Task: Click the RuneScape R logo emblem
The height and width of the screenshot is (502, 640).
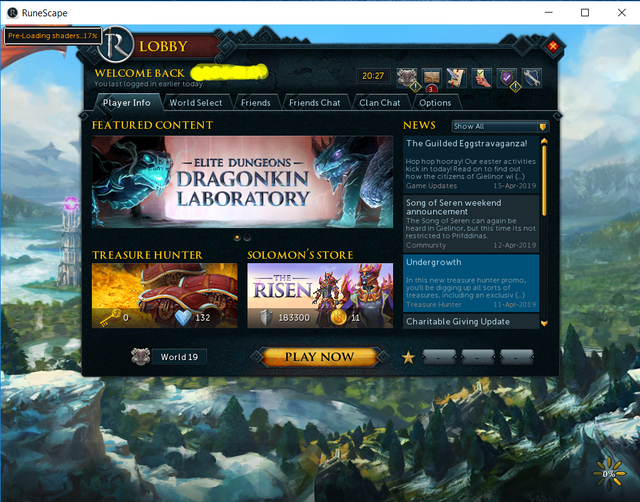Action: (116, 45)
